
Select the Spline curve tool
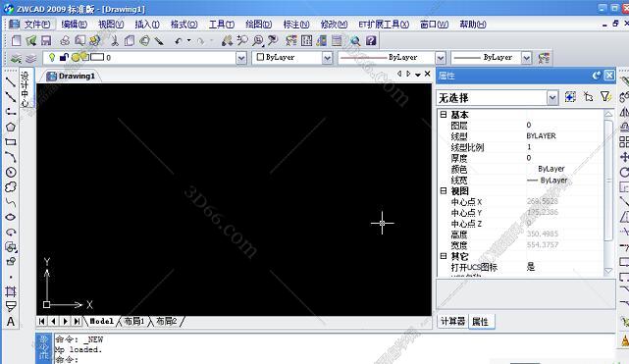coord(11,202)
